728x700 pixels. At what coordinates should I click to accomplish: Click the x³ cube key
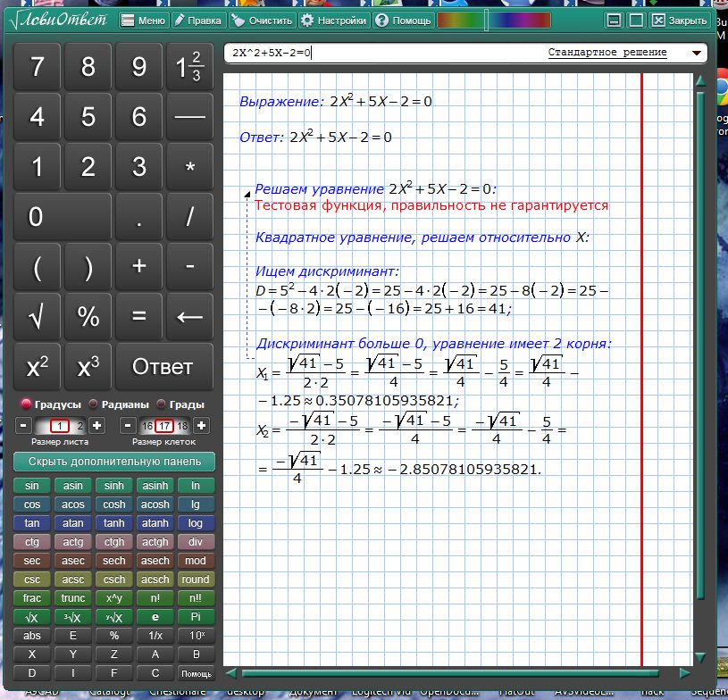point(88,366)
